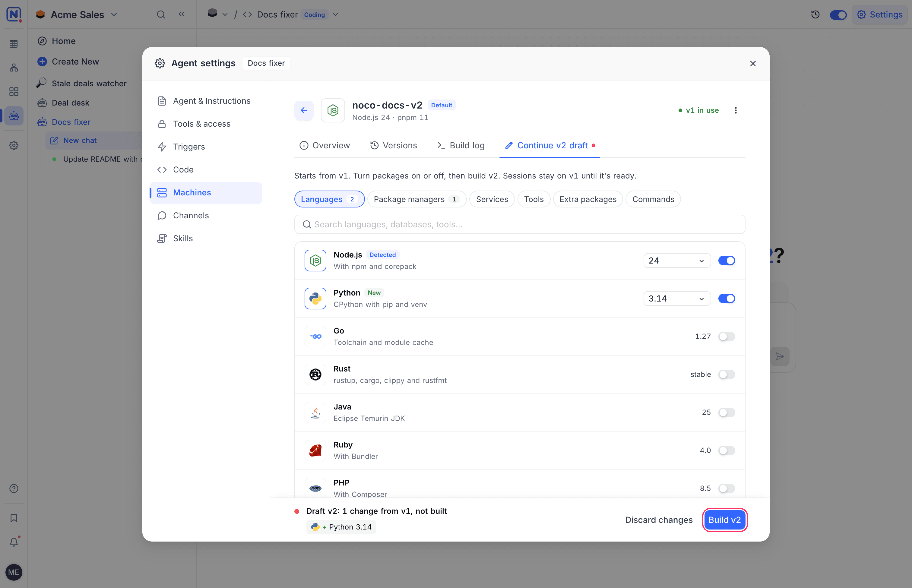Enable the Rust toggle
Viewport: 912px width, 588px height.
[x=727, y=375]
